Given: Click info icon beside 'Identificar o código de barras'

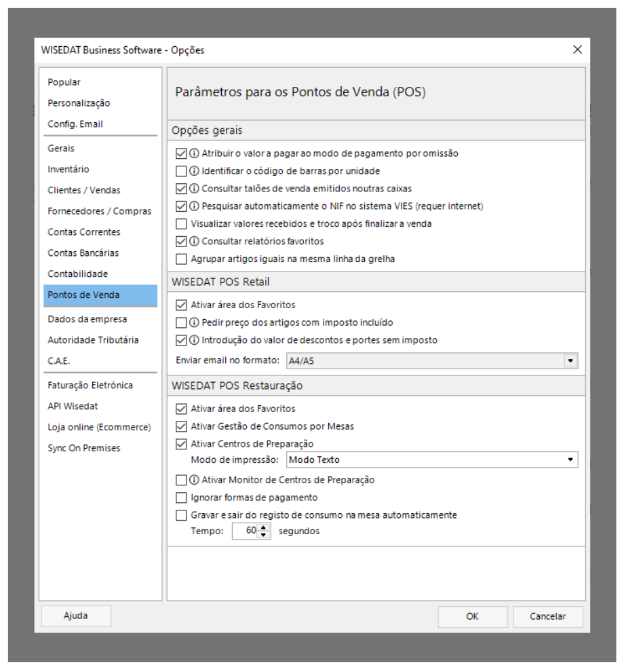Looking at the screenshot, I should pos(194,171).
